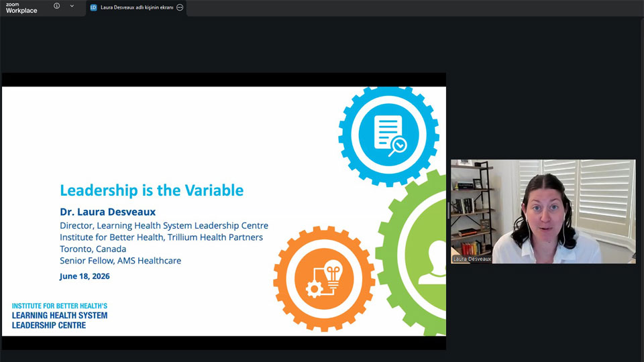Click the LD avatar badge in the tab

93,7
